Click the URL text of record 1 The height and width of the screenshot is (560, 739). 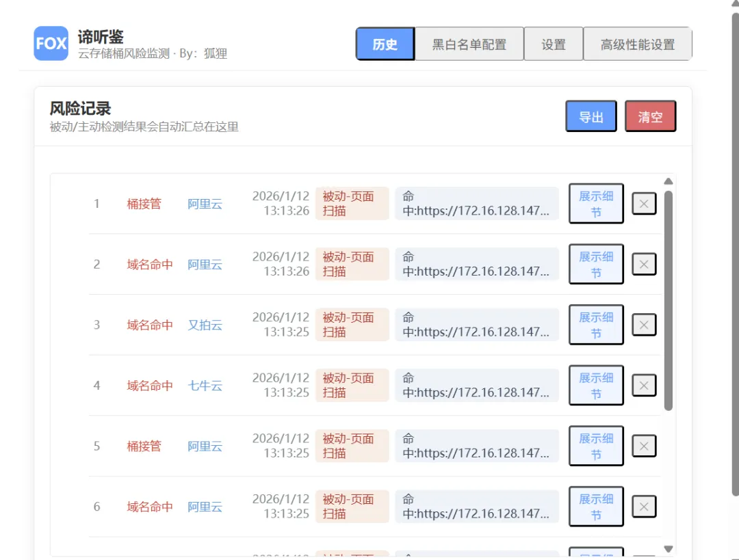point(477,204)
